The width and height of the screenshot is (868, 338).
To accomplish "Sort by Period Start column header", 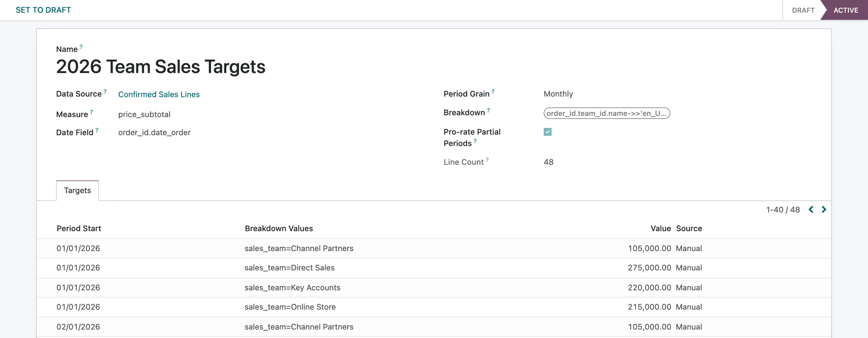I will pyautogui.click(x=79, y=228).
